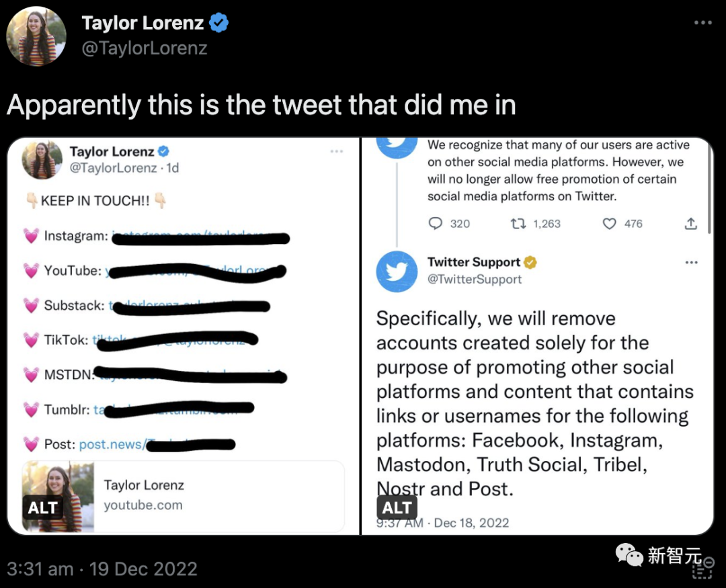
Task: Open the more options on Twitter Support tweet
Action: tap(691, 262)
